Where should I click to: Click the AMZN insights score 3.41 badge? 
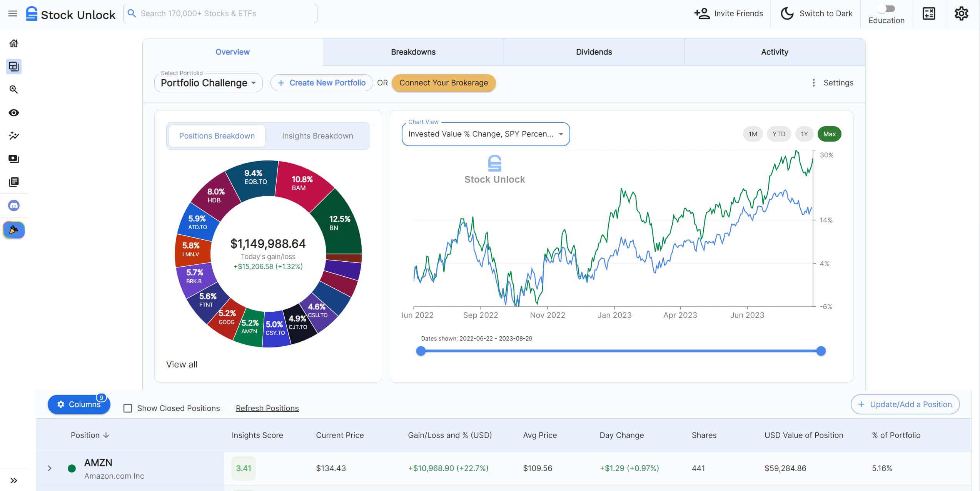pyautogui.click(x=244, y=468)
